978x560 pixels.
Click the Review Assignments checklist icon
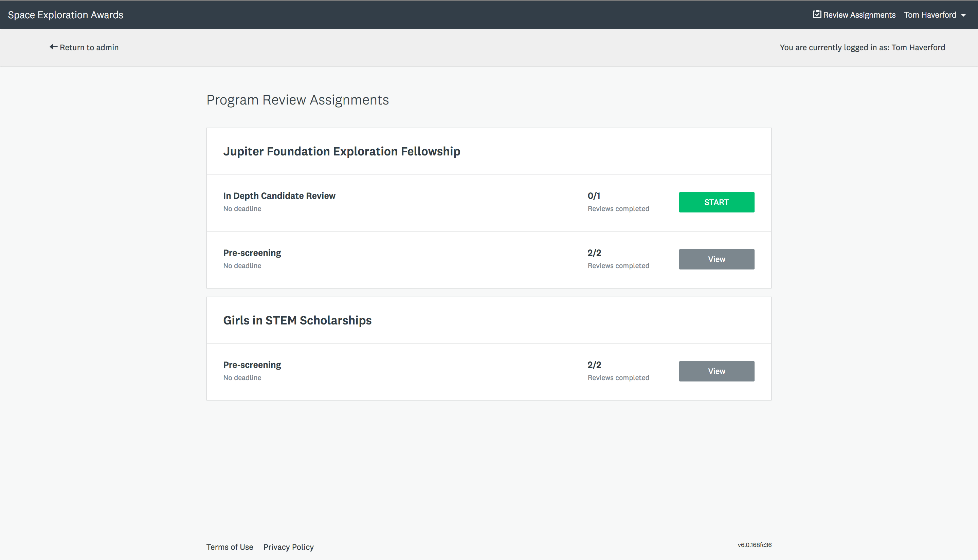[x=816, y=14]
